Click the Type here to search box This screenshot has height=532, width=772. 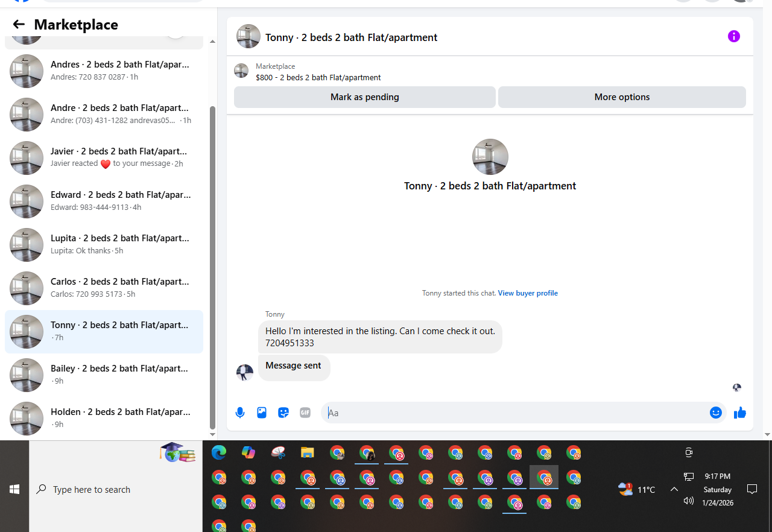pos(116,489)
